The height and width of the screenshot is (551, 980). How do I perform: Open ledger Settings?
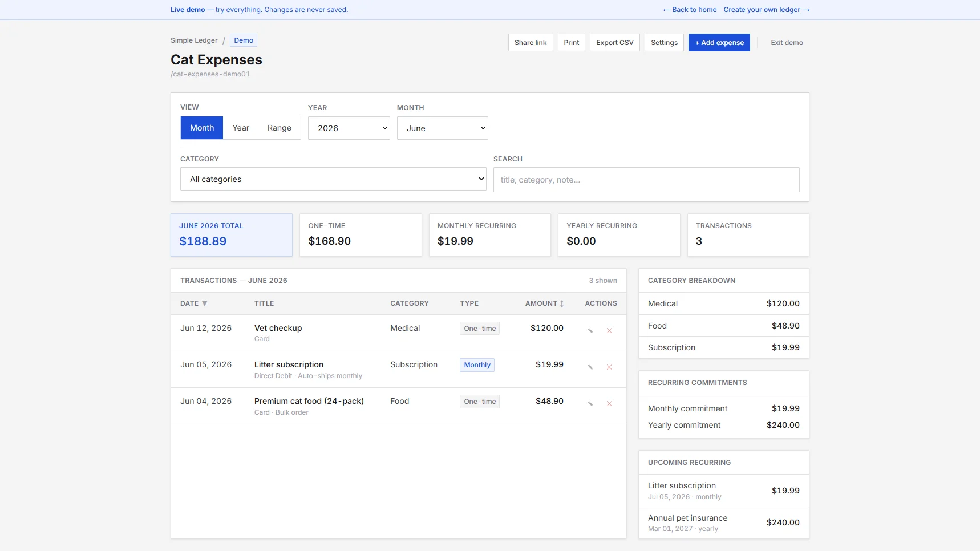[665, 43]
